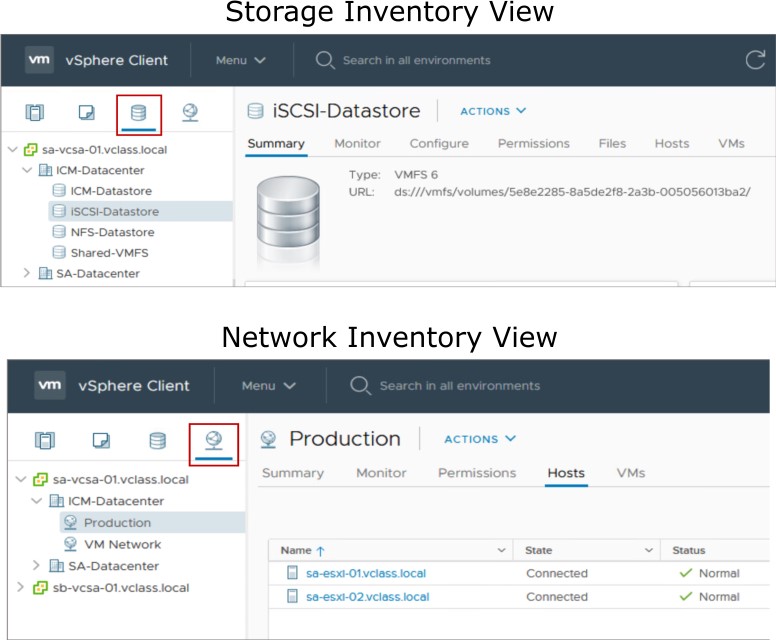
Task: Open ACTIONS dropdown for iSCSI-Datastore
Action: point(493,111)
